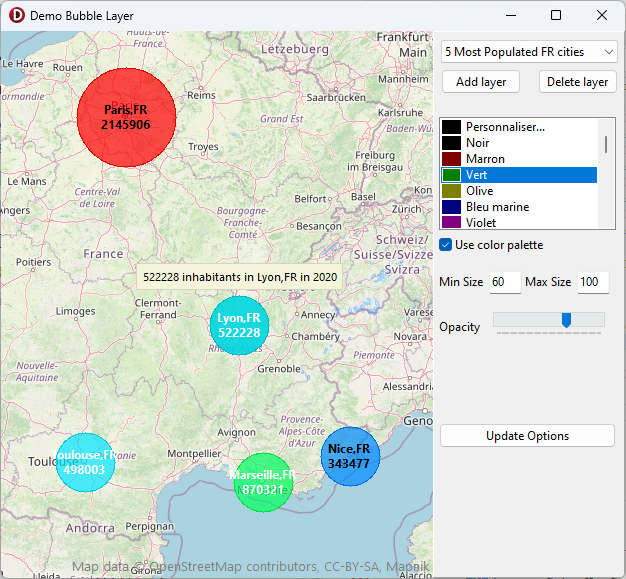The image size is (626, 579).
Task: Select the Toulouse,FR bubble on map
Action: [x=85, y=462]
